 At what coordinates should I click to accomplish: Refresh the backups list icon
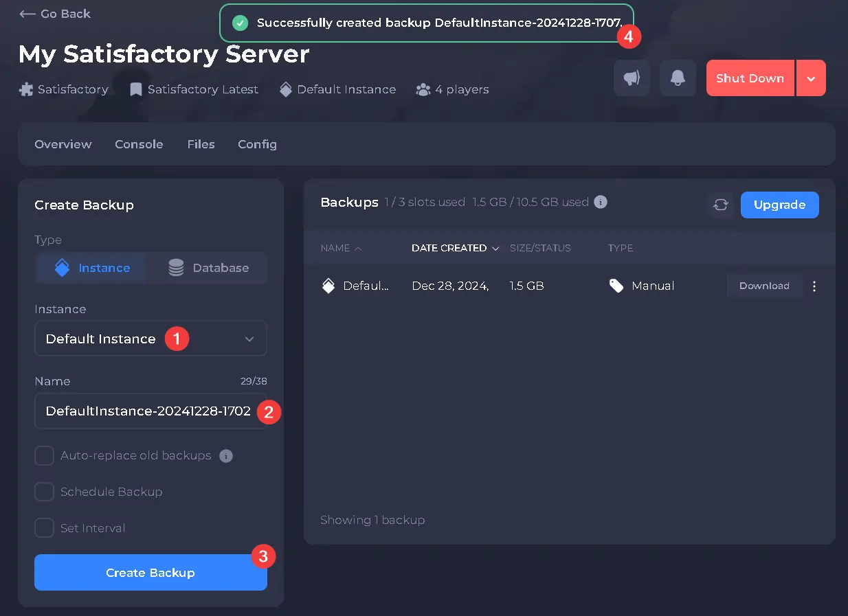point(721,205)
